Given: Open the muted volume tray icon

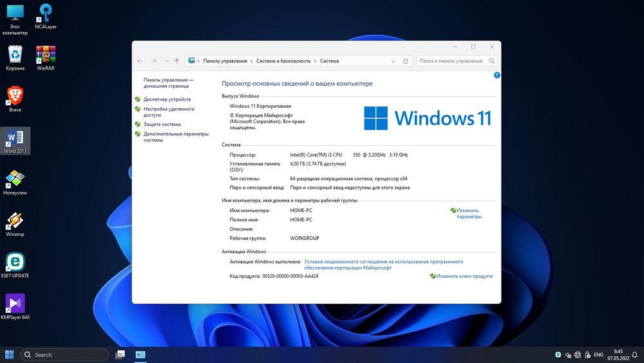Looking at the screenshot, I should point(568,355).
